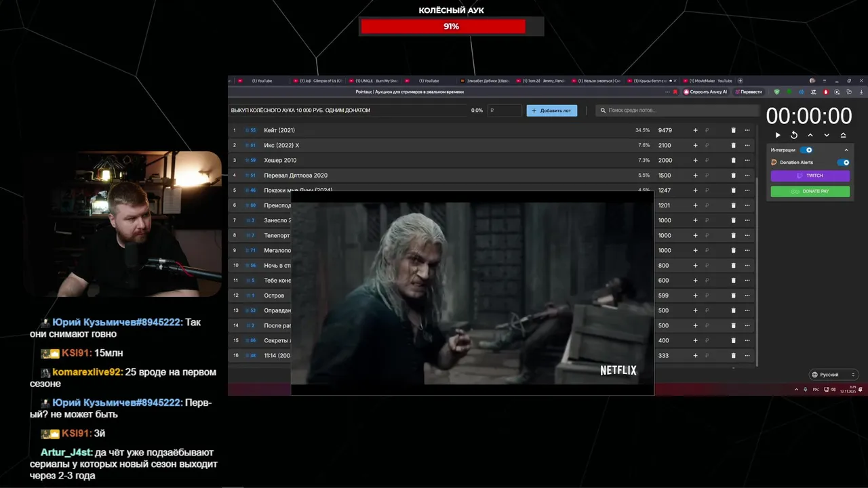Image resolution: width=868 pixels, height=488 pixels.
Task: Switch to the Нельзя смеяться browser tab
Action: click(x=597, y=81)
